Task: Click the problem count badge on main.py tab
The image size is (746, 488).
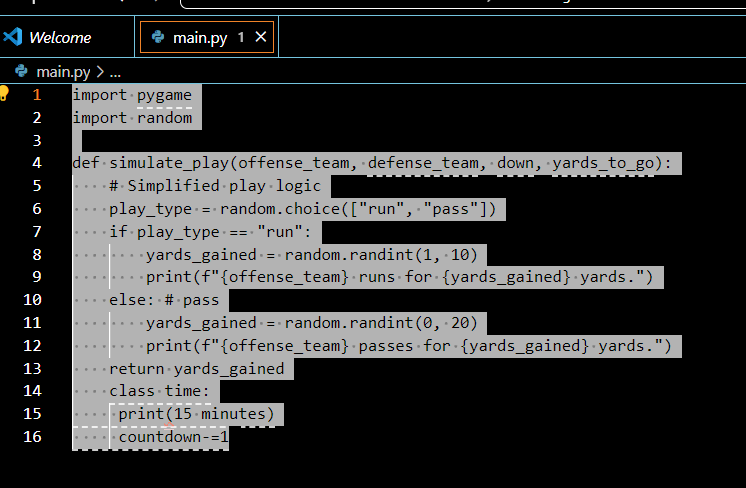Action: pyautogui.click(x=241, y=38)
